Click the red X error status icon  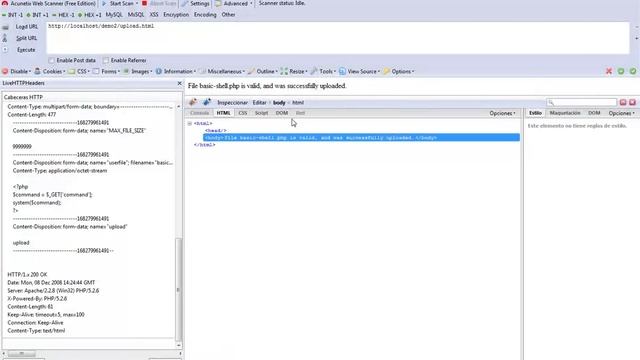(x=609, y=71)
